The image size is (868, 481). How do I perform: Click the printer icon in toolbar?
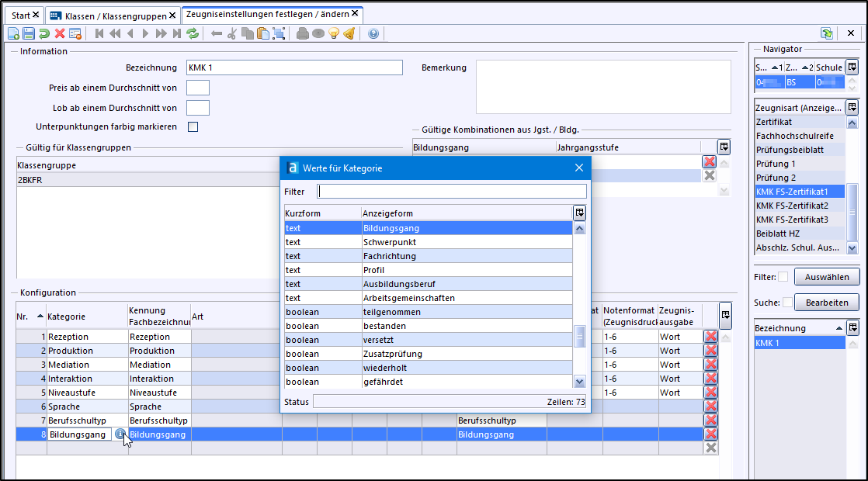click(303, 33)
